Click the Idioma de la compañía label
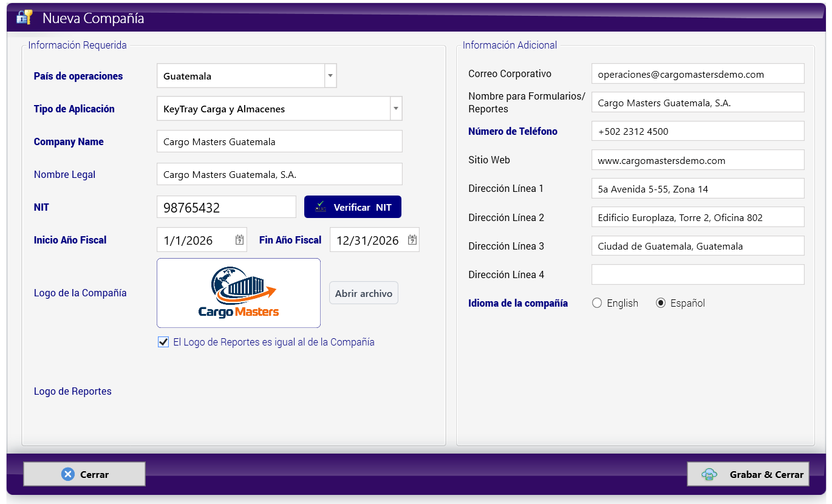The height and width of the screenshot is (504, 832). (518, 303)
